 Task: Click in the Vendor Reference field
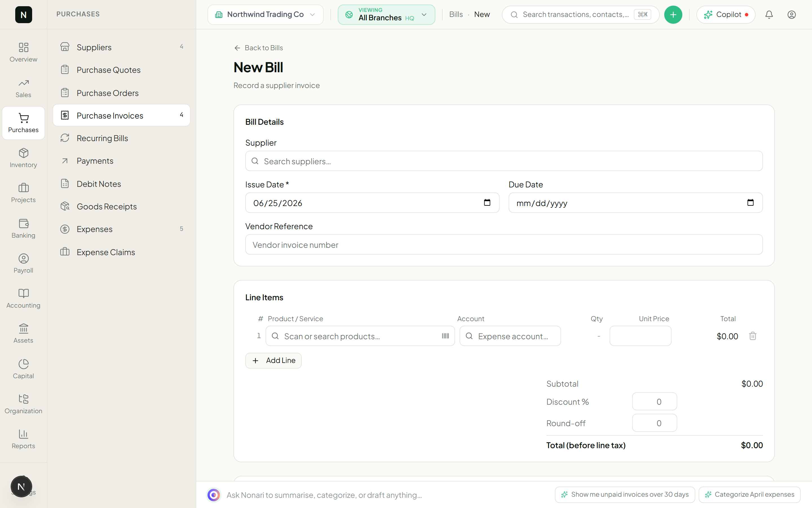[504, 245]
